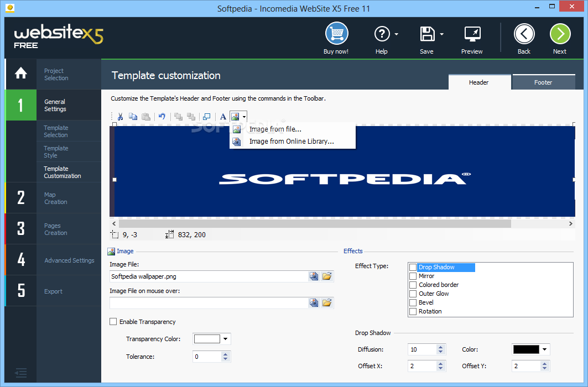Click the scrollbar right arrow under preview
This screenshot has width=588, height=387.
571,224
